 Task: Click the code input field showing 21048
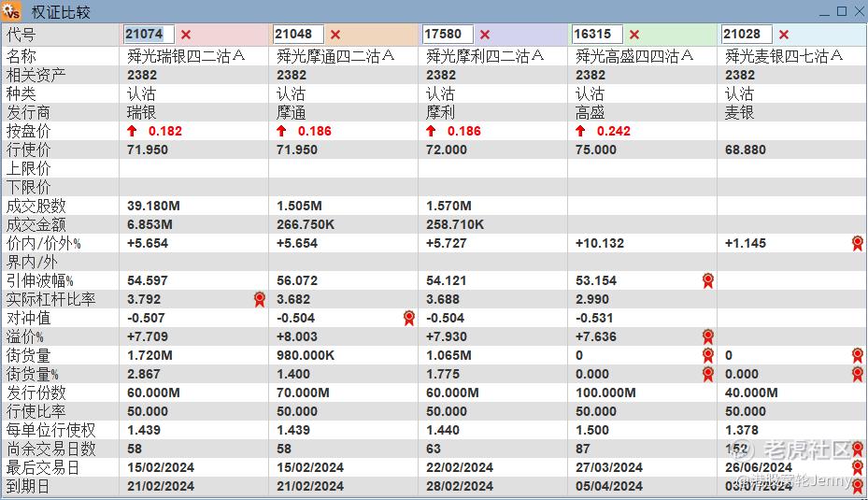298,35
